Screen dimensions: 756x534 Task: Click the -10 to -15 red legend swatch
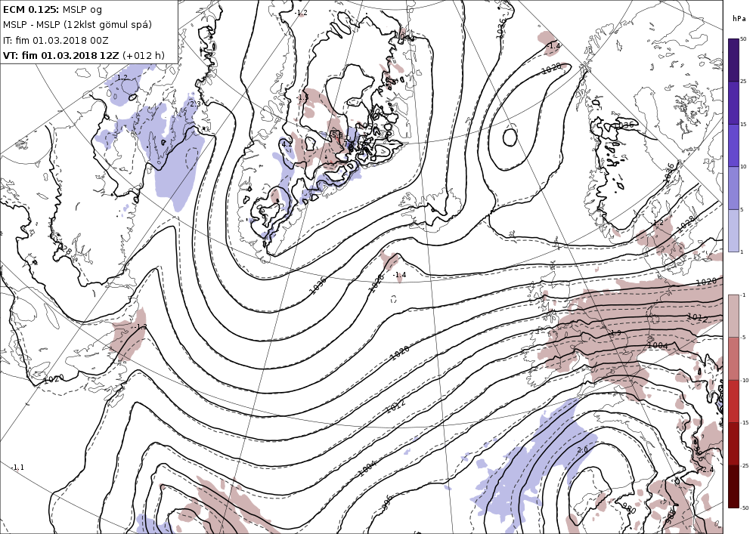733,401
